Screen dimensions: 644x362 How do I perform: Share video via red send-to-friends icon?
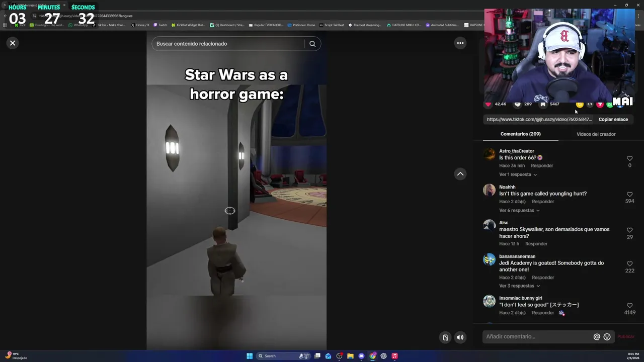tap(600, 104)
